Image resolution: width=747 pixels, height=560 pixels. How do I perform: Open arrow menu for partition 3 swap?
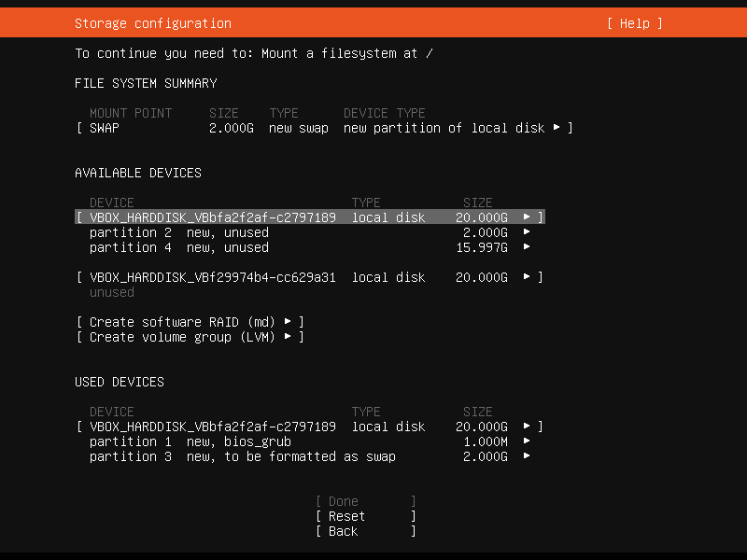(x=527, y=455)
